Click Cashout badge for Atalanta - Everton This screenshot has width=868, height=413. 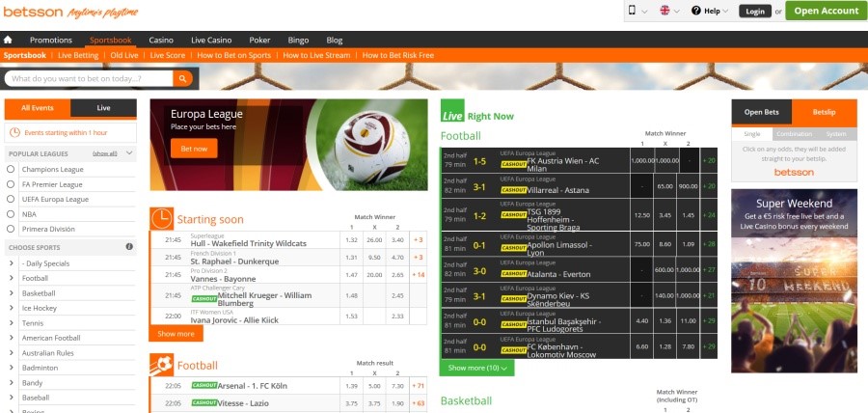point(513,273)
